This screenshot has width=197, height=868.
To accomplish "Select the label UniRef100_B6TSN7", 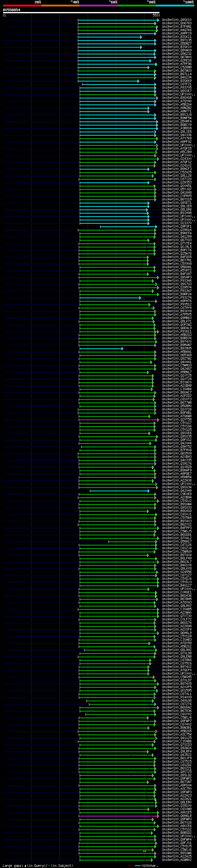I will [x=177, y=782].
